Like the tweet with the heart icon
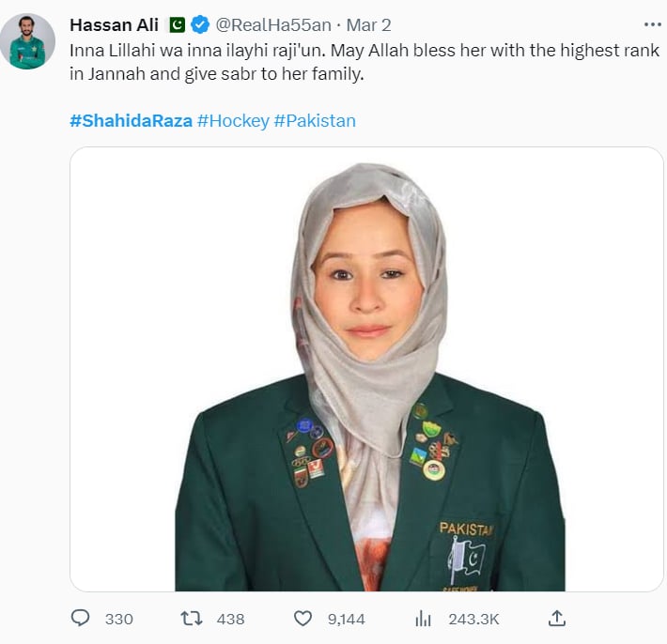The width and height of the screenshot is (667, 644). pyautogui.click(x=302, y=619)
